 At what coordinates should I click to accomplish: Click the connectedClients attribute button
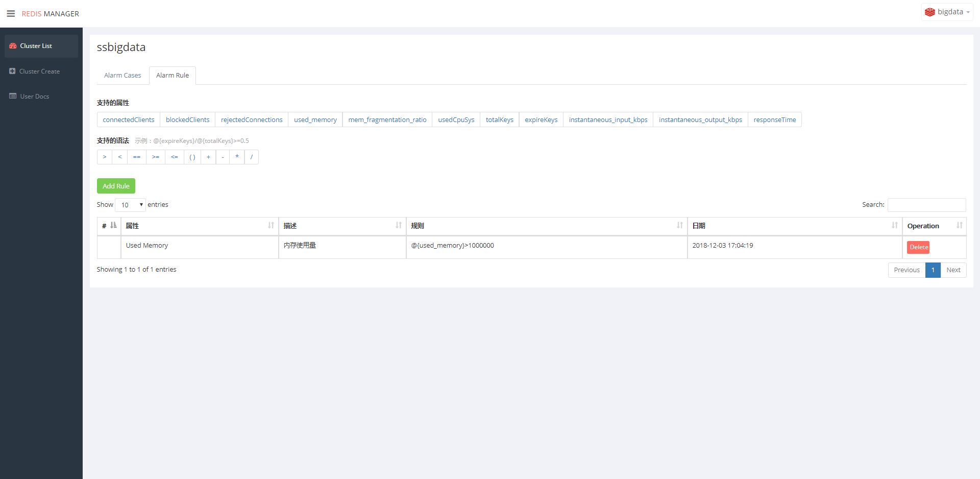click(x=129, y=119)
